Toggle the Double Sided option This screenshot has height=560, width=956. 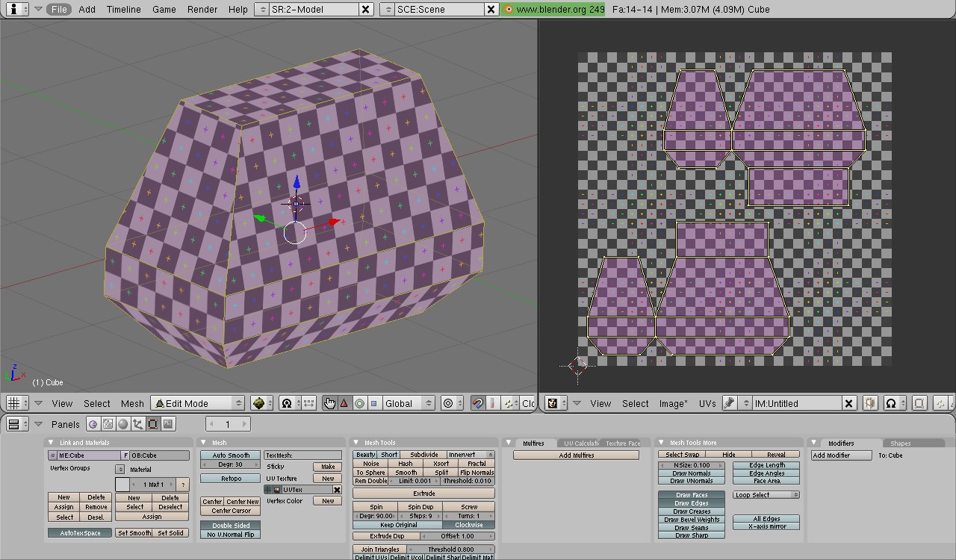(231, 526)
